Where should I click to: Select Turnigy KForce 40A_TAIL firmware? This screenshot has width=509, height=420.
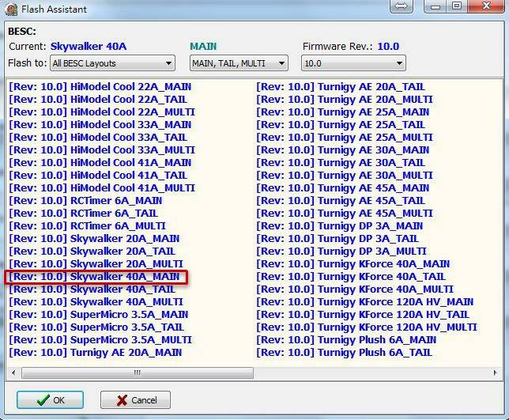click(351, 277)
